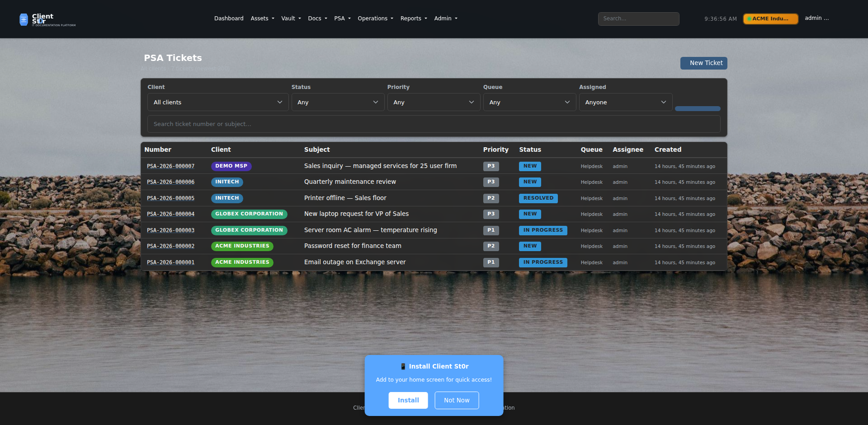Open the Client filter dropdown
Viewport: 868px width, 425px height.
click(x=218, y=102)
